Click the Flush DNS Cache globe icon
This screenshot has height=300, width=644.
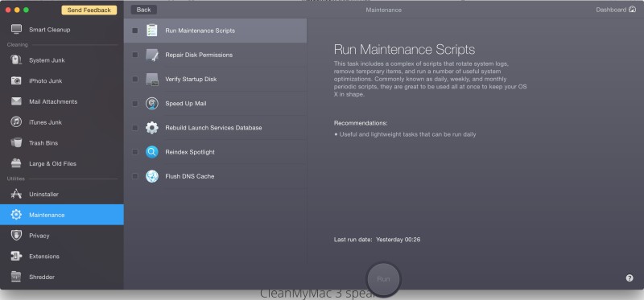tap(152, 176)
